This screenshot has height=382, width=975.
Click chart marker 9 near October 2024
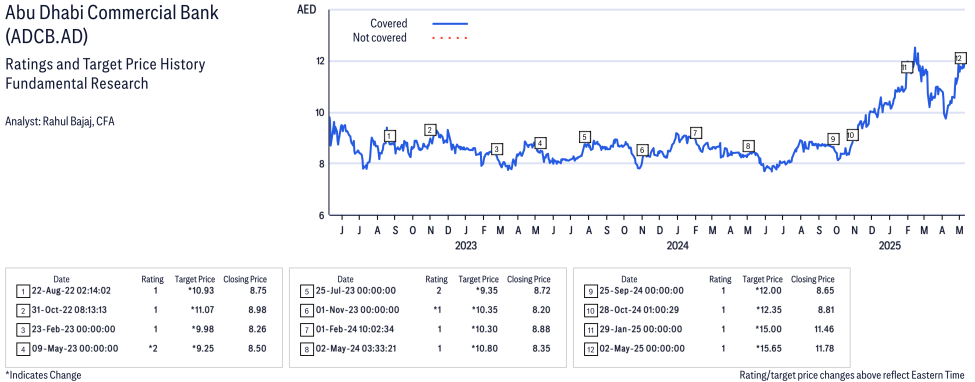pyautogui.click(x=833, y=138)
